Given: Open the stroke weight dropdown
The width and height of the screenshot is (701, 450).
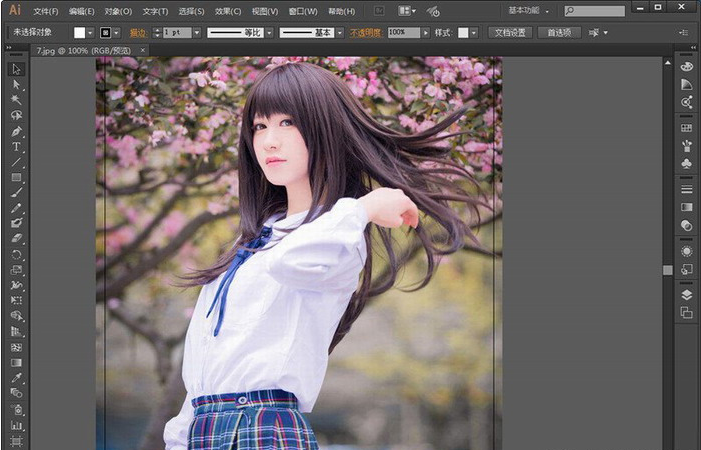Looking at the screenshot, I should (196, 32).
